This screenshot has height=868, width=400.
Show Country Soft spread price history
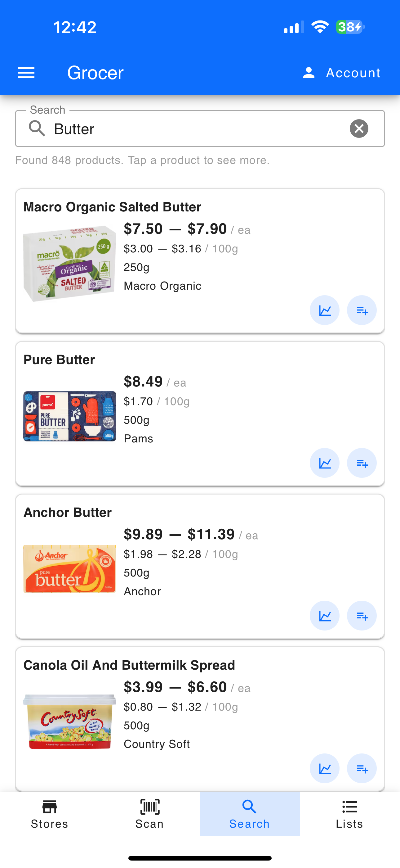[325, 768]
